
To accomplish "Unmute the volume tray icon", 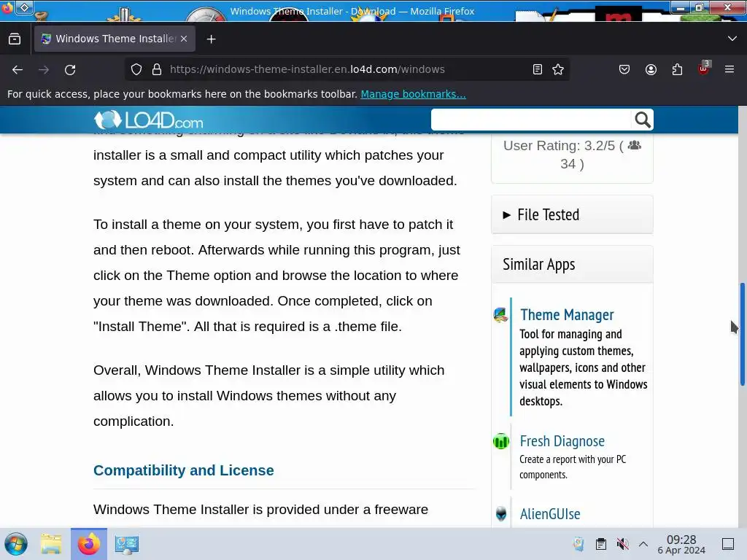I will click(622, 544).
